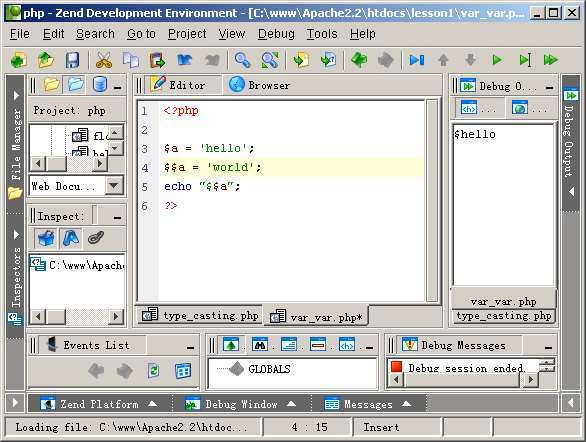
Task: Open the Project menu
Action: pos(187,34)
